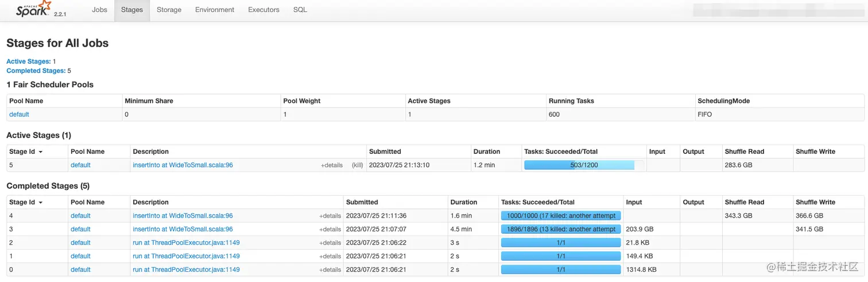Open the Stages tab
Viewport: 868px width, 282px height.
(132, 10)
